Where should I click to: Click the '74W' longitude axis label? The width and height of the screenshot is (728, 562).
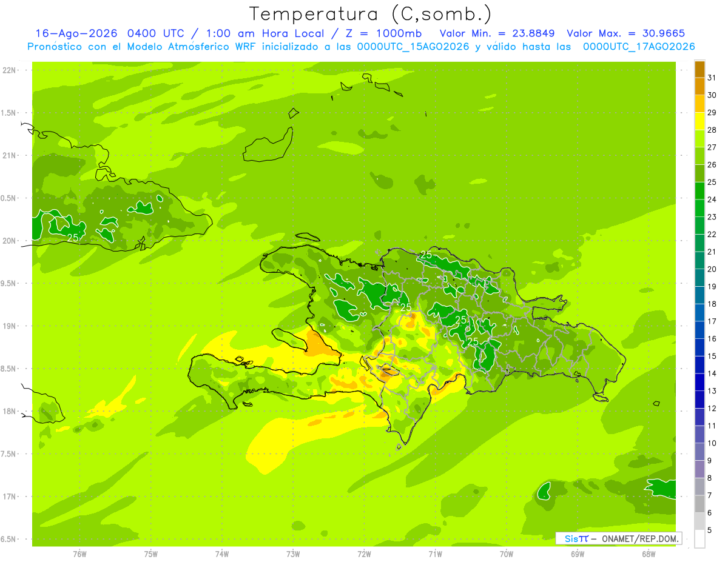222,554
